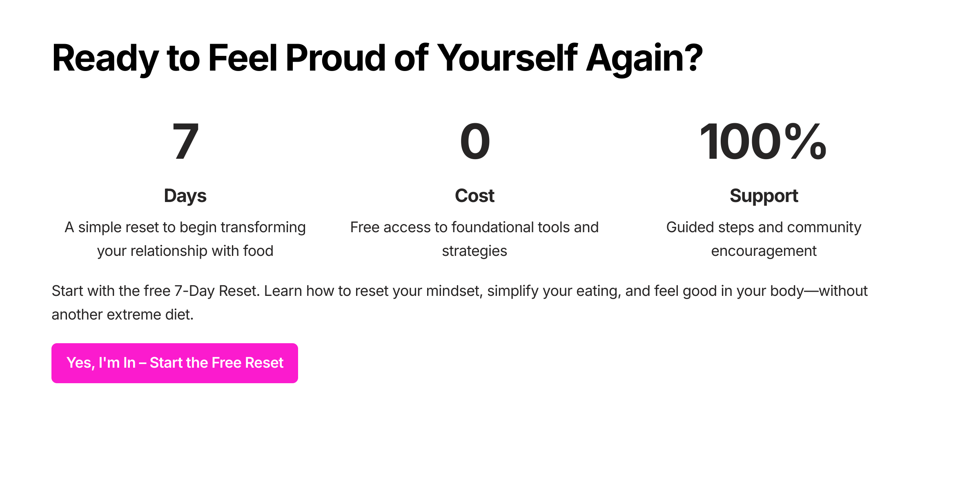
Task: Select the Cost label
Action: [474, 196]
